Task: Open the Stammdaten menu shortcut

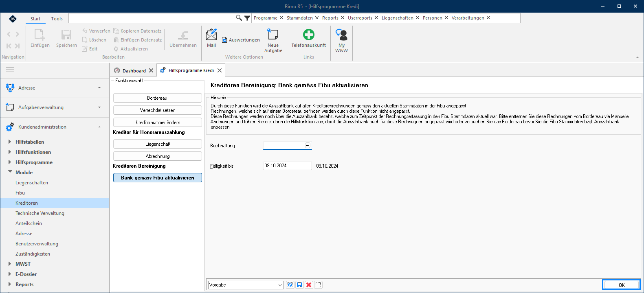Action: click(299, 18)
